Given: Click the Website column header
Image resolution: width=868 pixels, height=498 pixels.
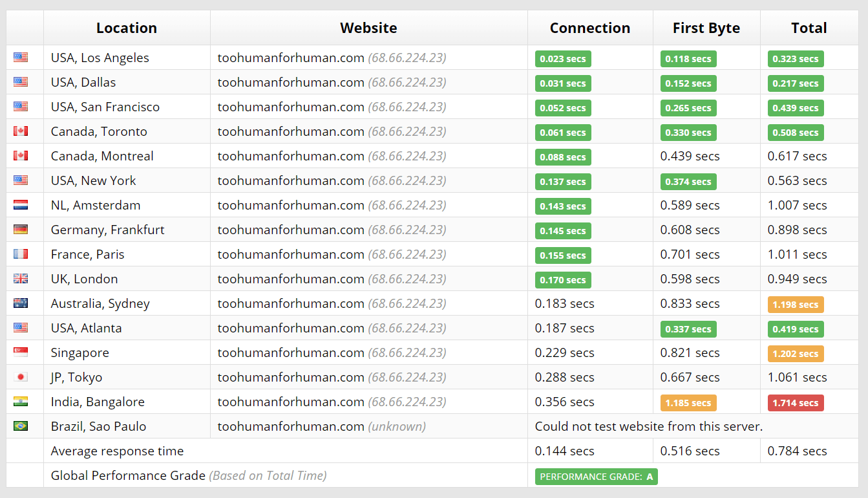Looking at the screenshot, I should point(368,28).
